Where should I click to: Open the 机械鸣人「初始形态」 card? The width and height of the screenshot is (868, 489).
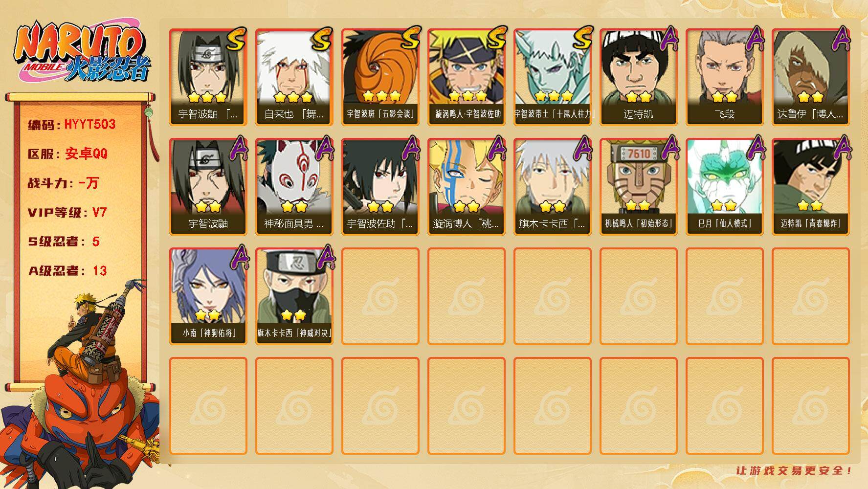coord(638,187)
